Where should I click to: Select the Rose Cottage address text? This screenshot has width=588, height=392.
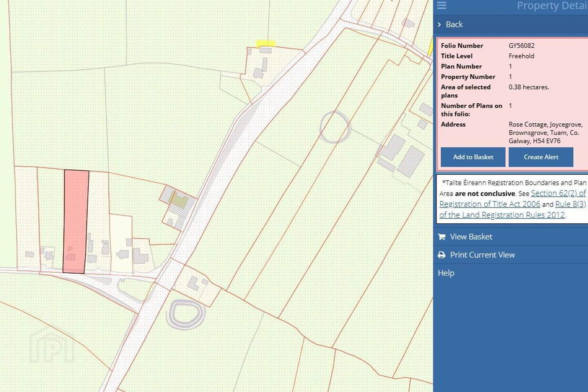[x=546, y=133]
